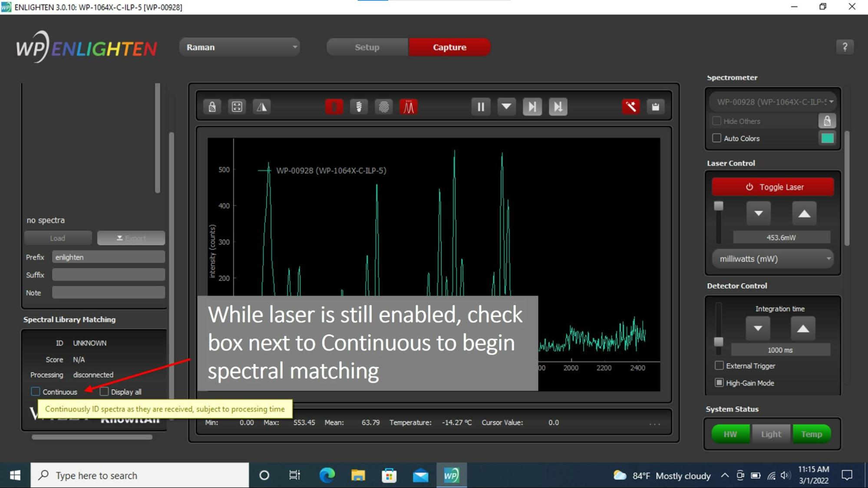The height and width of the screenshot is (488, 868).
Task: Toggle the red peak-sharpening spectrum icon
Action: coord(409,107)
